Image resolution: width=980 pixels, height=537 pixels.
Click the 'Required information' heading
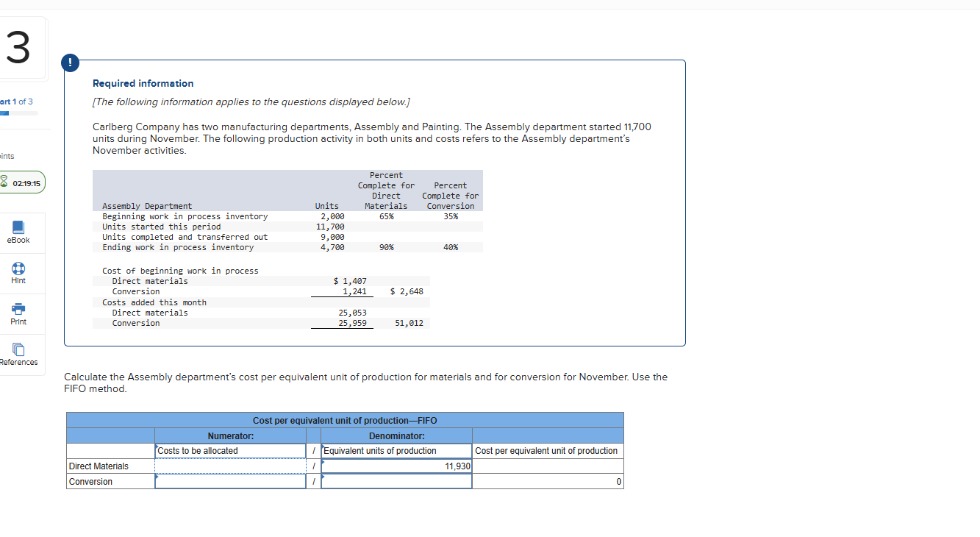coord(143,84)
